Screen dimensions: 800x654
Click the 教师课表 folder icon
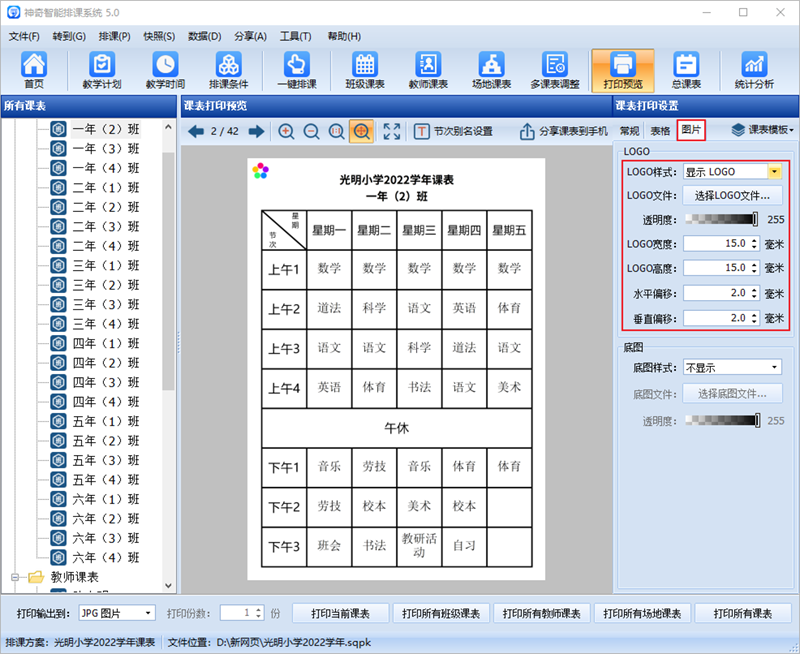[x=36, y=577]
